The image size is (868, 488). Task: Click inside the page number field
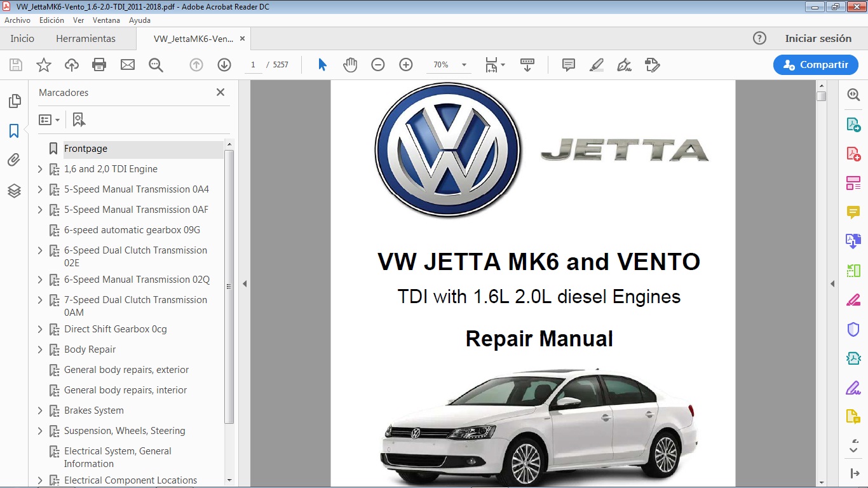coord(252,64)
